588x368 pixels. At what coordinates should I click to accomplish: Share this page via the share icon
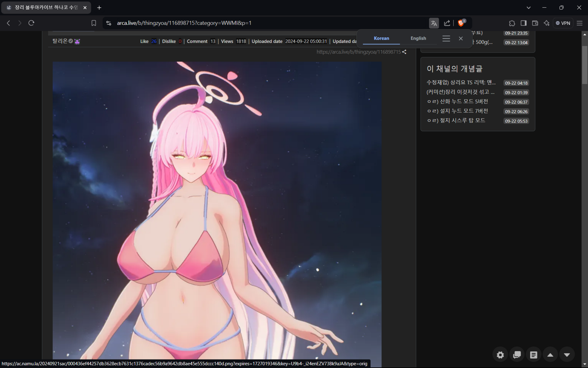click(447, 23)
